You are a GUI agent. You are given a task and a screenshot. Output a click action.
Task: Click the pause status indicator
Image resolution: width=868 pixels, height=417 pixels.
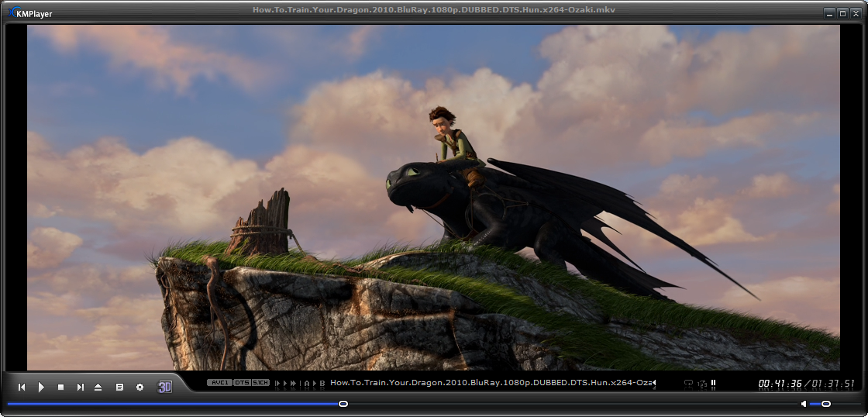click(x=714, y=383)
